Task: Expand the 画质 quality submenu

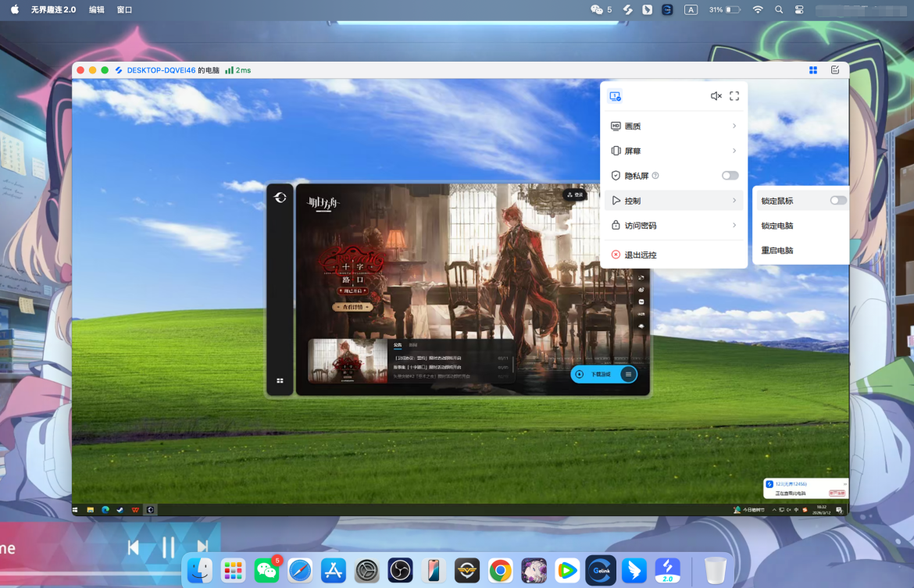Action: coord(673,126)
